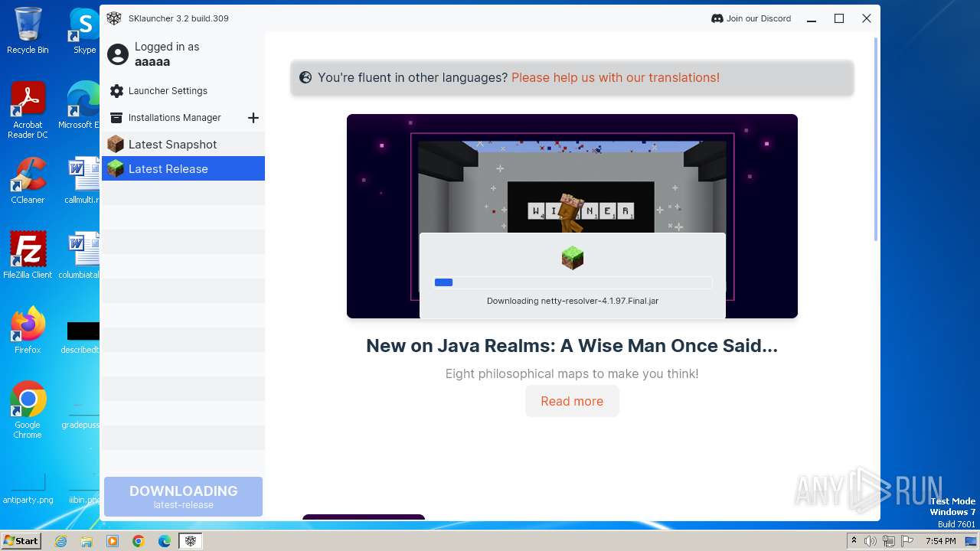The image size is (980, 551).
Task: Open Installations Manager
Action: [175, 118]
